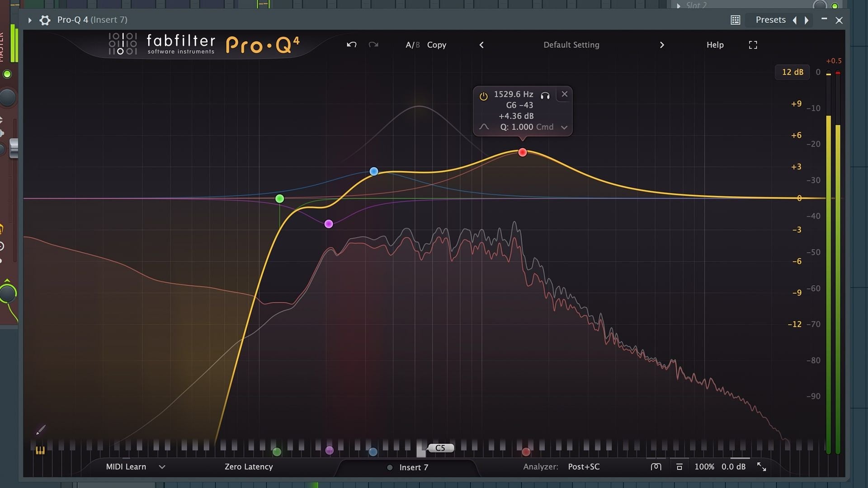Open the 12 dB display range menu
868x488 pixels.
tap(792, 72)
